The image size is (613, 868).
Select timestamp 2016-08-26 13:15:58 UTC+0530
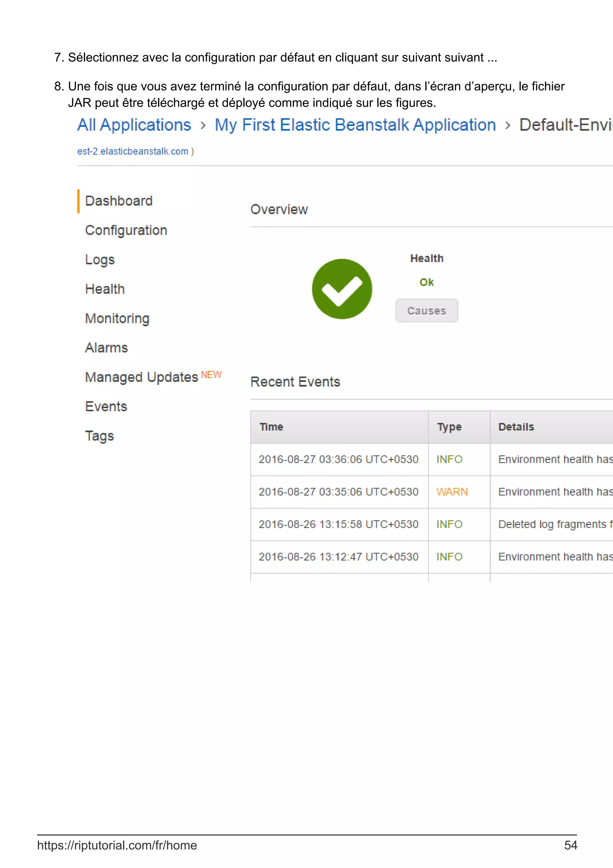point(339,524)
